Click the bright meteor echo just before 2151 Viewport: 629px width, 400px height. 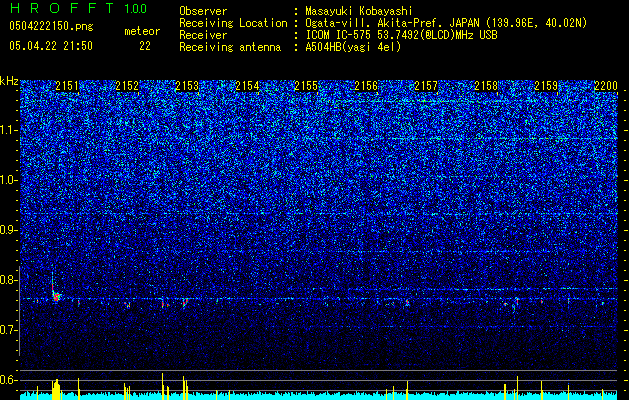click(x=55, y=295)
